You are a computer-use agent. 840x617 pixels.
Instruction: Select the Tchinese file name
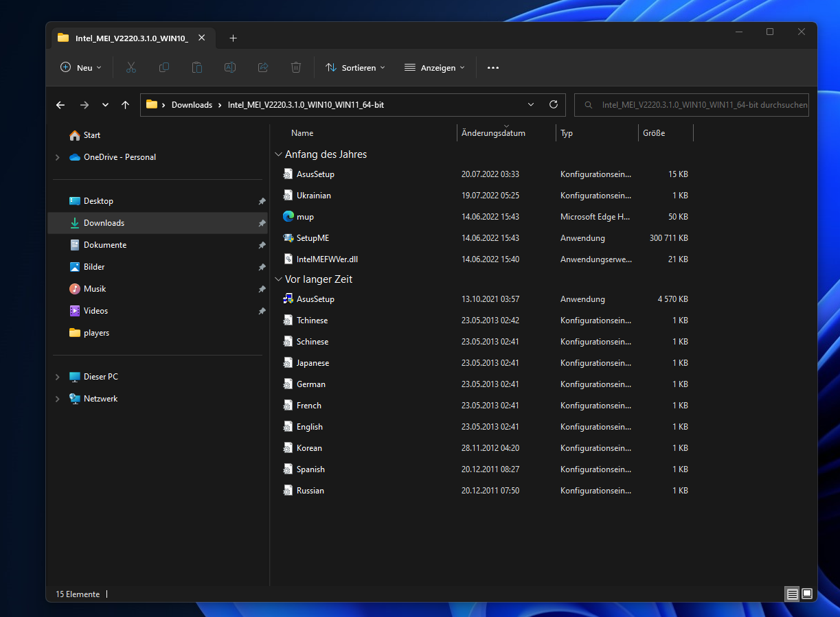[312, 321]
